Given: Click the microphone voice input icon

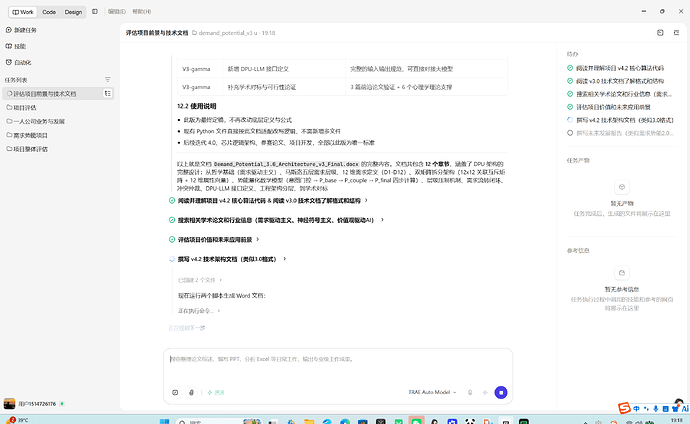Looking at the screenshot, I should (x=470, y=392).
